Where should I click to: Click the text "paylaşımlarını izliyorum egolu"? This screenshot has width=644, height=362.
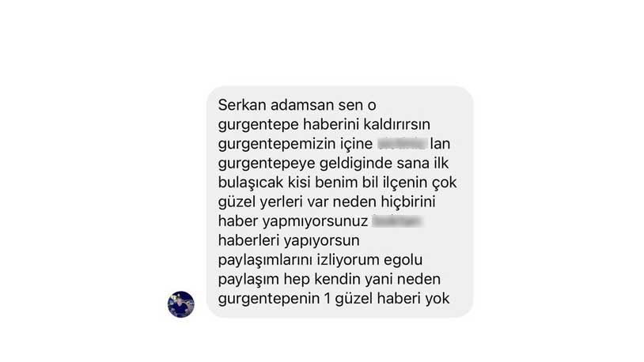(320, 260)
